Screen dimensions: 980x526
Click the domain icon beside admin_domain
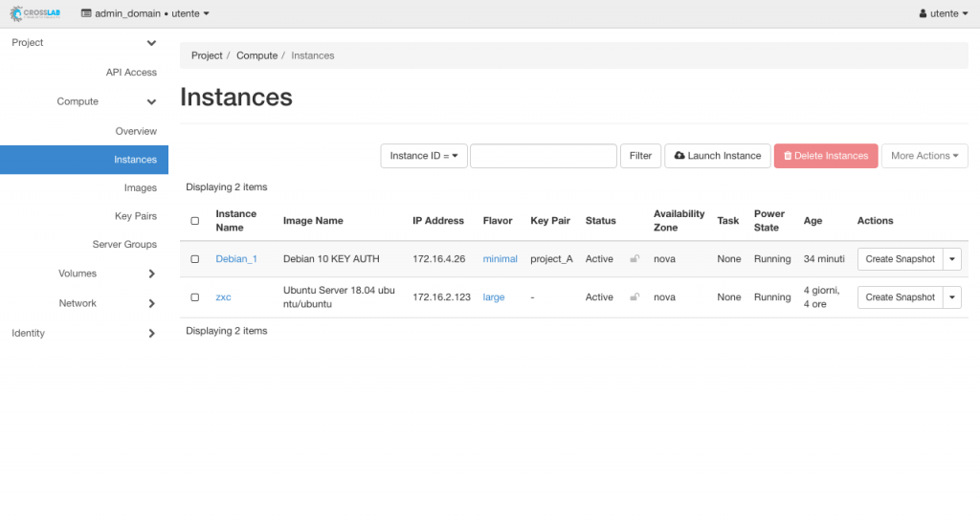pyautogui.click(x=86, y=14)
